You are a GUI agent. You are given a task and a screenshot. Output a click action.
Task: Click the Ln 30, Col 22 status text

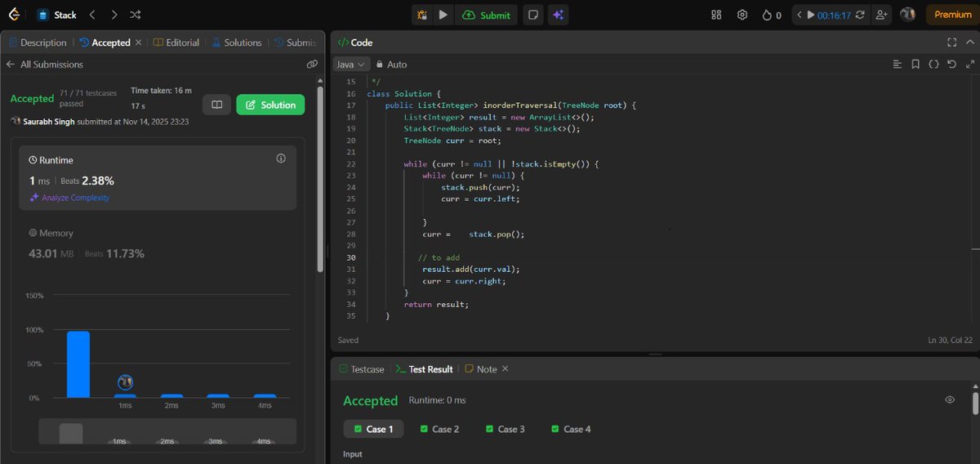(x=950, y=340)
